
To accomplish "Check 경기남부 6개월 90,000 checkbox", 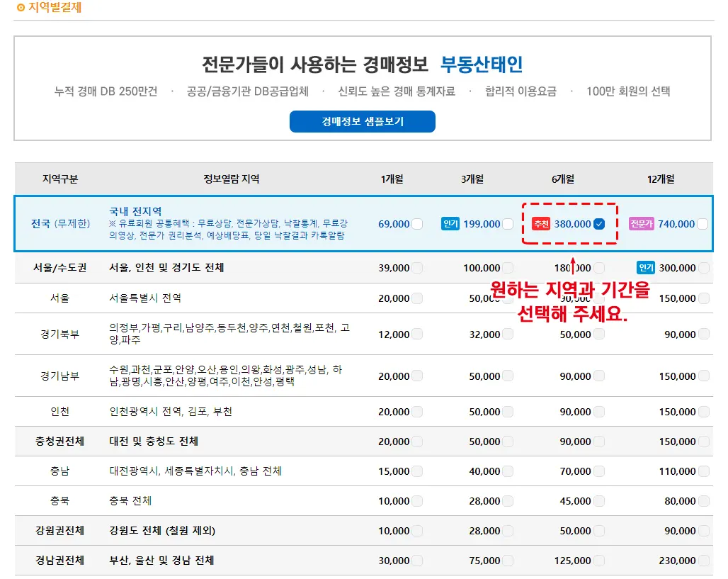I will tap(599, 376).
